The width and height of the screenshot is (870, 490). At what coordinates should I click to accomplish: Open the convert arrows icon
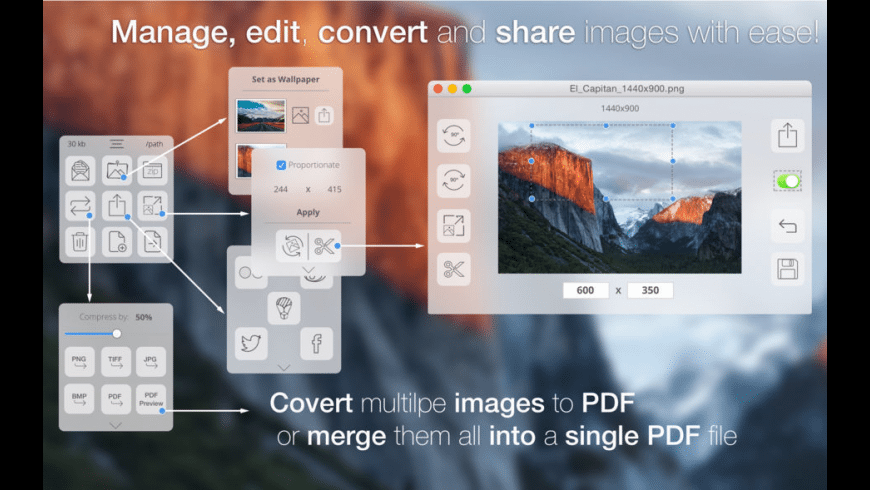(x=80, y=206)
